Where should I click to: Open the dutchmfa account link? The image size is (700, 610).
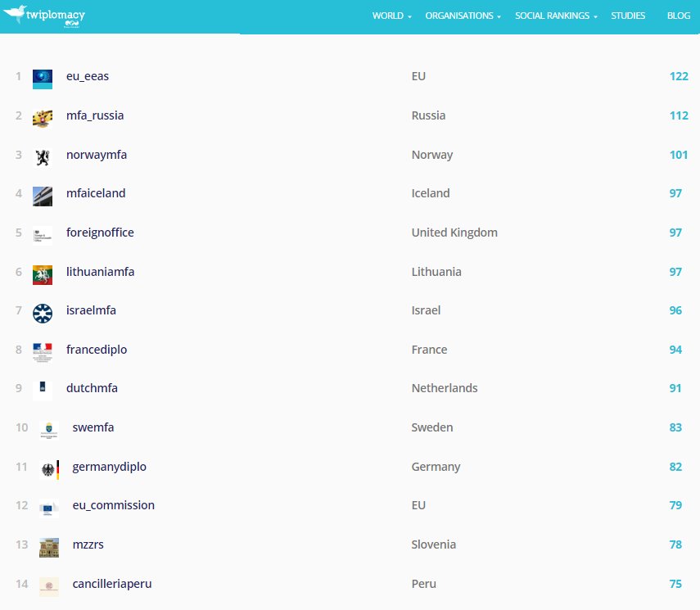(x=92, y=388)
